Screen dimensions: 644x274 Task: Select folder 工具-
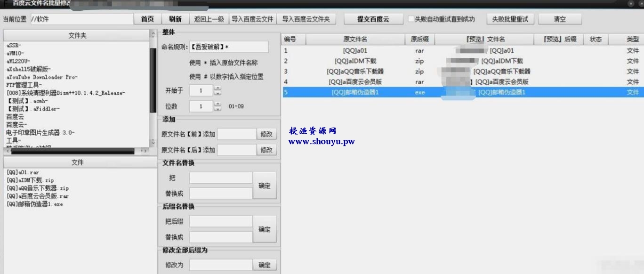click(x=14, y=140)
